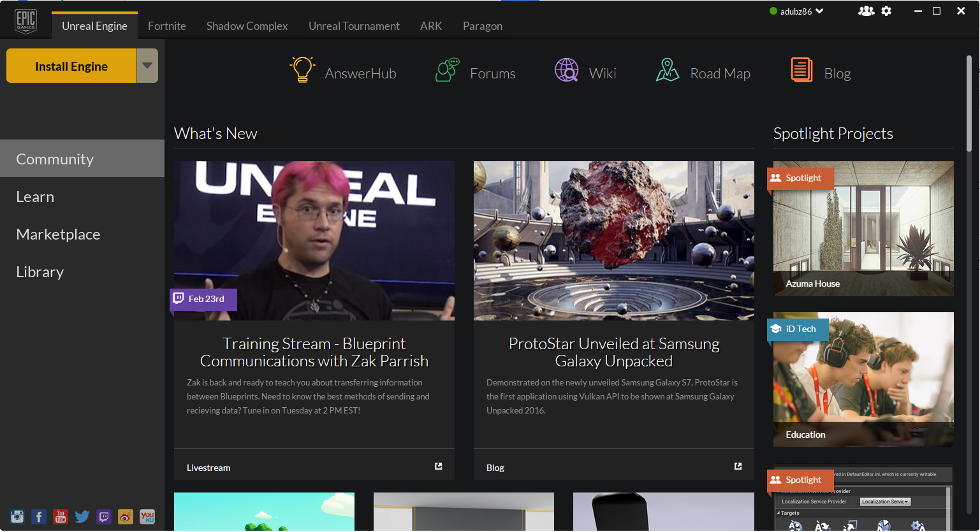This screenshot has height=532, width=980.
Task: Open the Wiki link
Action: point(603,73)
